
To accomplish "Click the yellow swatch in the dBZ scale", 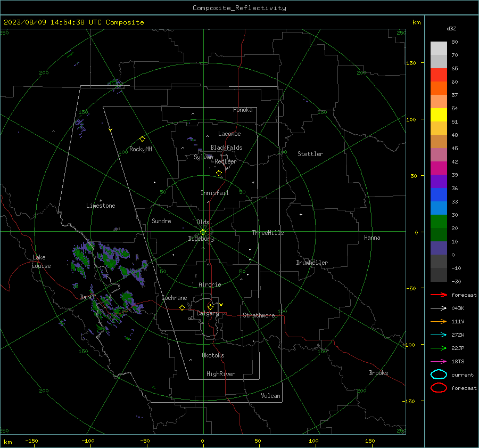I will [439, 115].
